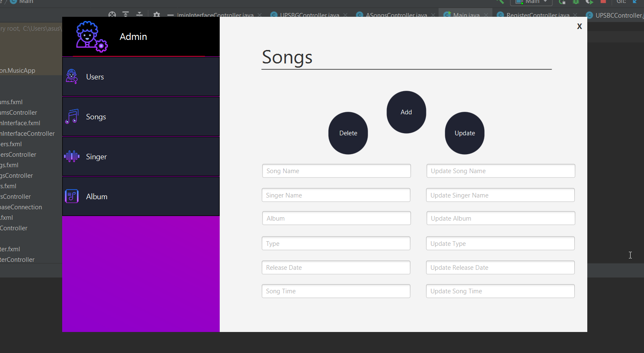Close the Admin window with X
This screenshot has width=644, height=353.
tap(579, 26)
